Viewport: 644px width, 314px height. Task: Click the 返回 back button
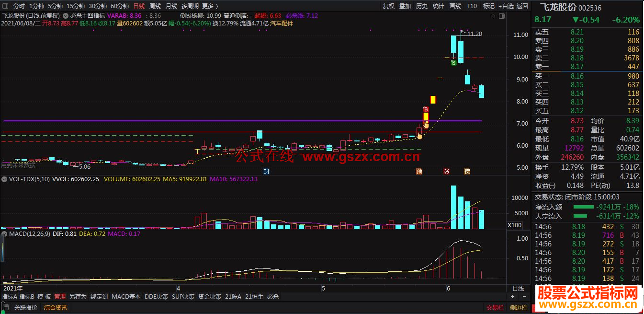523,6
